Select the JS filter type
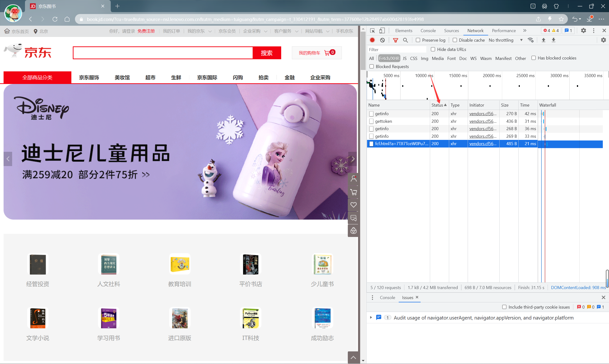 point(404,58)
